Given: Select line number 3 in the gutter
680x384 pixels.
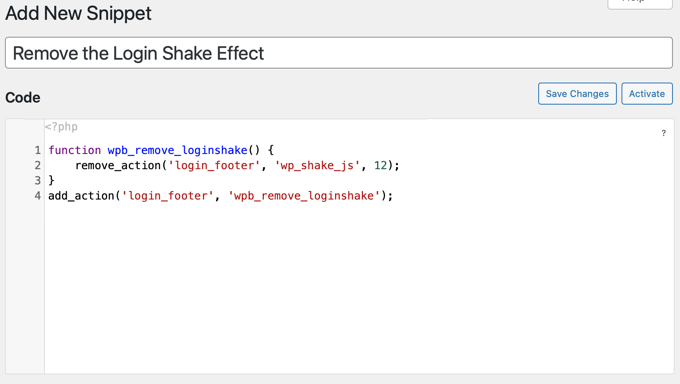Looking at the screenshot, I should [38, 181].
